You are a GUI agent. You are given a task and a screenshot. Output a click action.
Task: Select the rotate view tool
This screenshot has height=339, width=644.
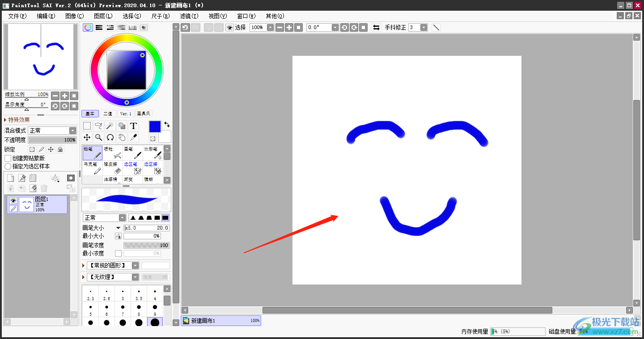110,138
